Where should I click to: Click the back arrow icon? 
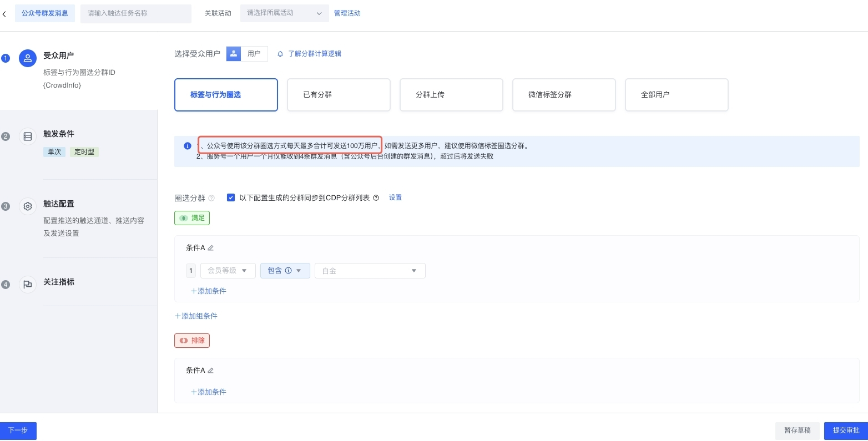[x=4, y=14]
